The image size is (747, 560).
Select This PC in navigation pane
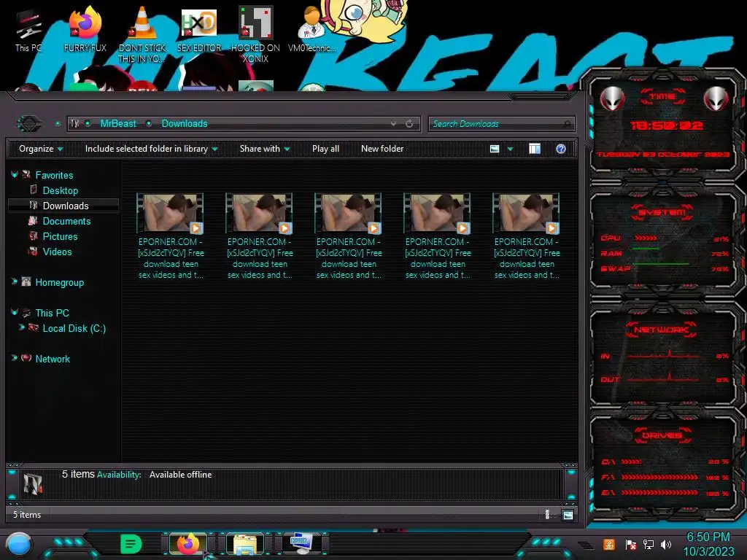click(x=52, y=313)
